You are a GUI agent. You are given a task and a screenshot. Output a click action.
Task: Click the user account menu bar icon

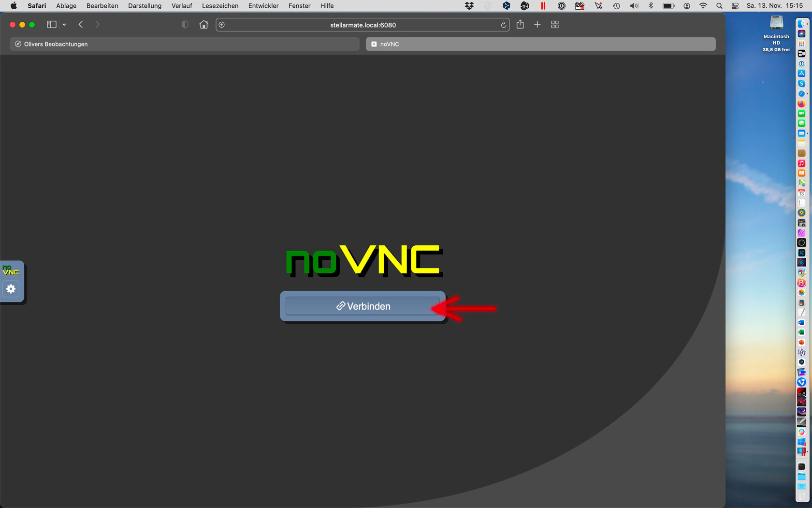tap(686, 6)
